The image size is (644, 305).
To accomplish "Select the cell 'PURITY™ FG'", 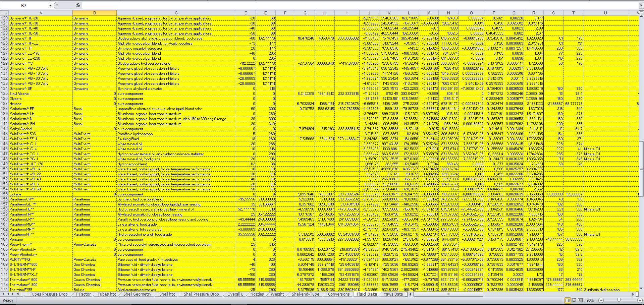I will 41,260.
